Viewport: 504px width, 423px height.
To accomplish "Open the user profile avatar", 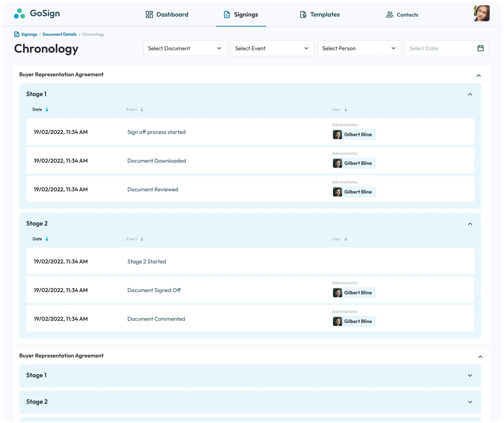I will 481,14.
